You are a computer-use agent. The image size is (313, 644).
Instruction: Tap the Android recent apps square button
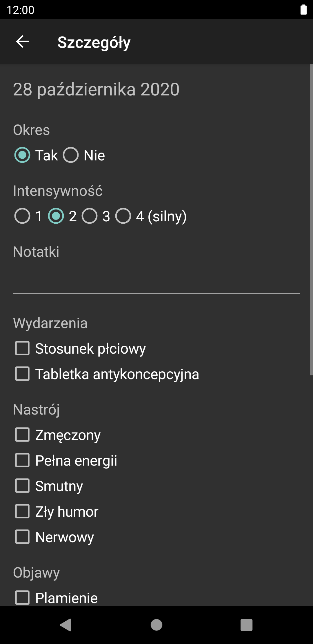click(247, 625)
